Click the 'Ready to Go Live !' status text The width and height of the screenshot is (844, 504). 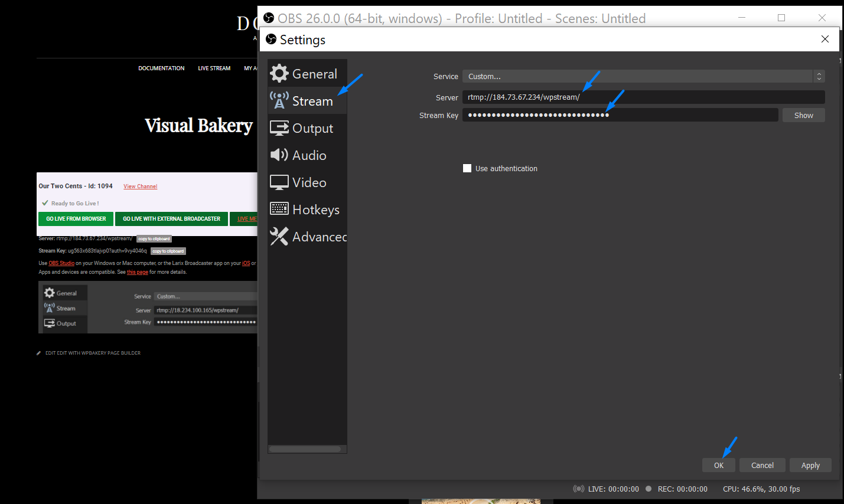pyautogui.click(x=75, y=203)
